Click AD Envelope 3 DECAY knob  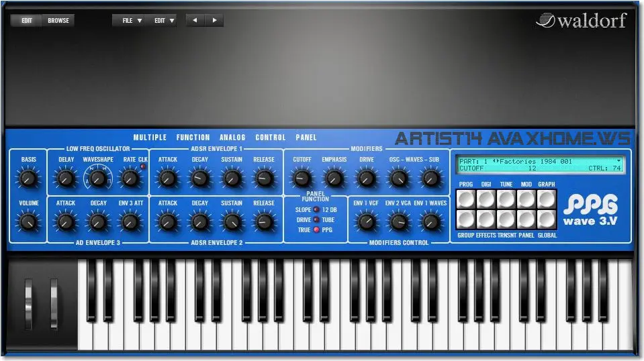point(98,222)
